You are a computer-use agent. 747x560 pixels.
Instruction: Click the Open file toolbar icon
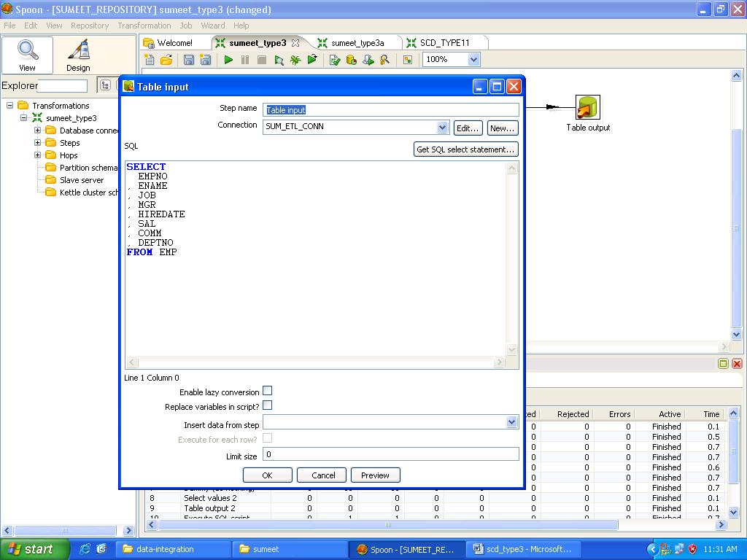coord(166,60)
